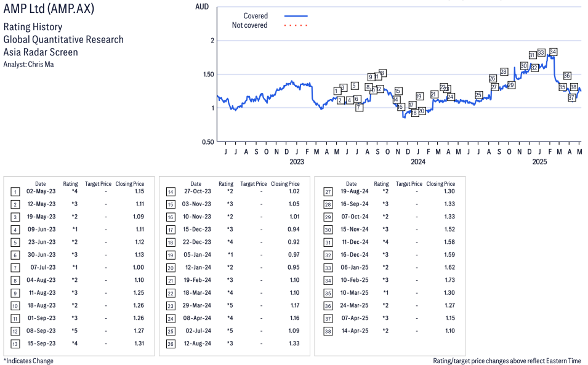Select chart marker 33 near the peak
This screenshot has width=588, height=365.
tap(541, 52)
